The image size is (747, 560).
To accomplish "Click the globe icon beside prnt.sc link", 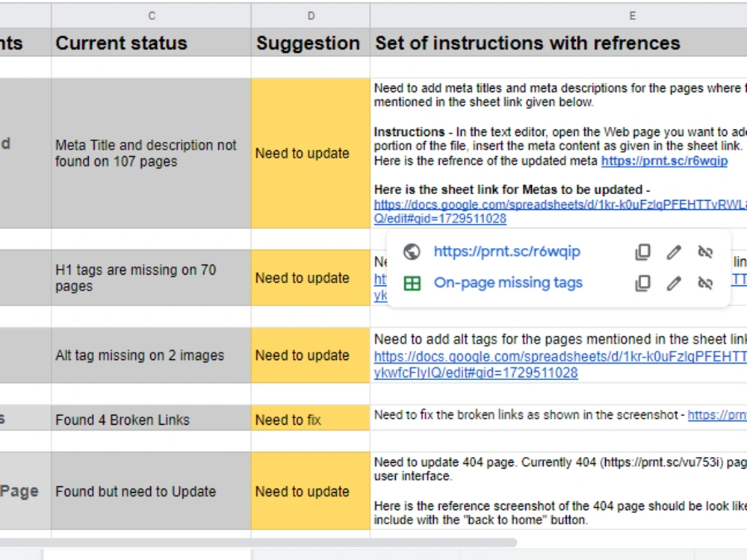I will point(412,252).
